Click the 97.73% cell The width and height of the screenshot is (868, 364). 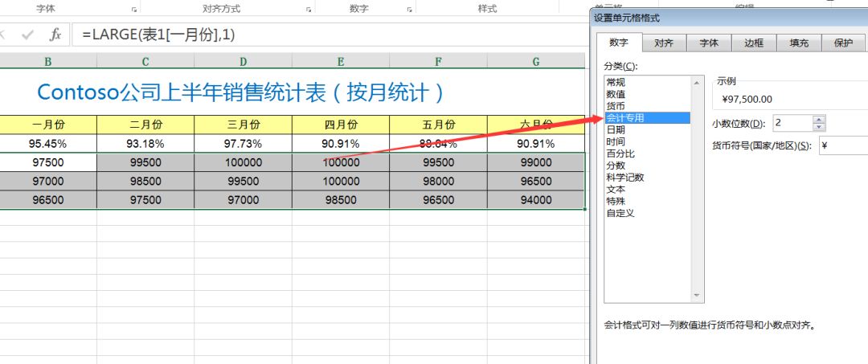(243, 144)
